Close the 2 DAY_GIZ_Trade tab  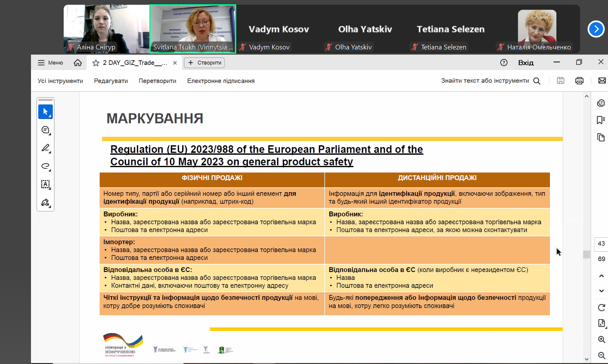point(175,63)
